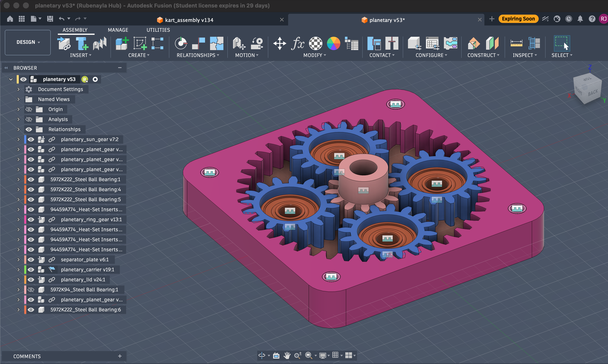Select the Physical Material checkered sphere icon
This screenshot has height=364, width=608.
point(315,43)
